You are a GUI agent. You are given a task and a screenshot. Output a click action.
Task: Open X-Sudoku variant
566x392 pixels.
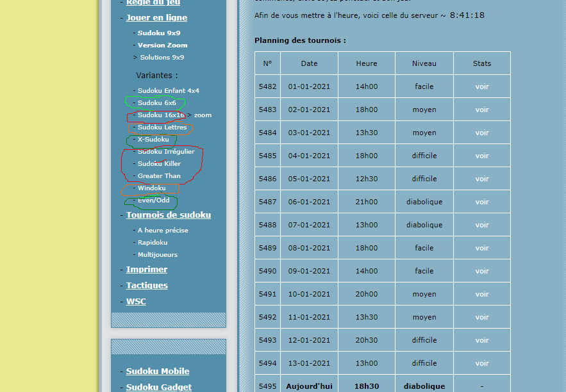(x=153, y=140)
